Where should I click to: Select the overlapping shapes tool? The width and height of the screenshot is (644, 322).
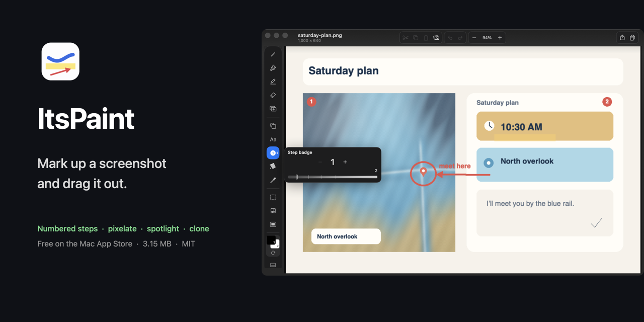pyautogui.click(x=273, y=126)
